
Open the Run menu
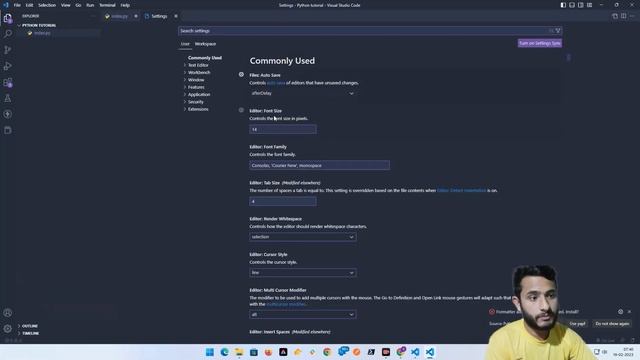(90, 5)
